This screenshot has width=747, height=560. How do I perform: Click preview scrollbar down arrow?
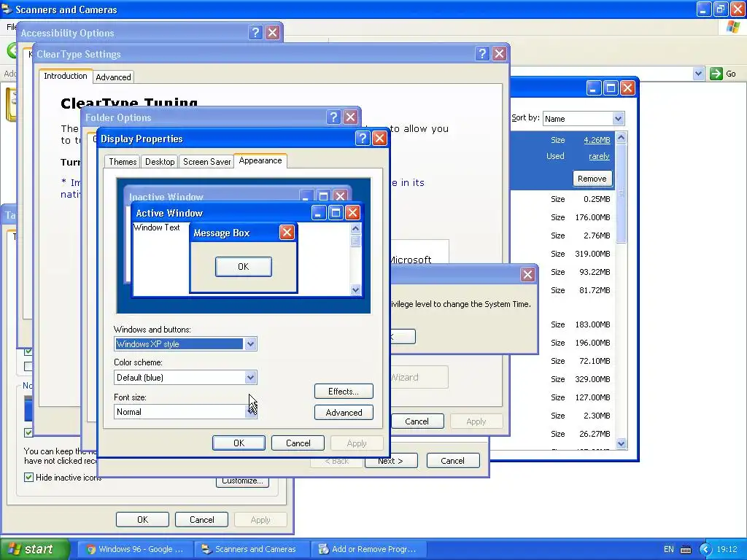tap(355, 289)
